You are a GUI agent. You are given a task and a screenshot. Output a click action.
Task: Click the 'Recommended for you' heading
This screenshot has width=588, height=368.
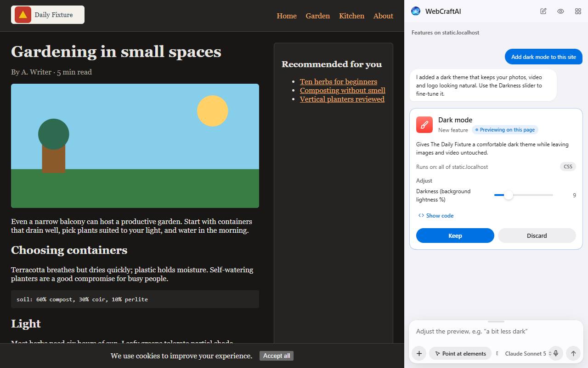[x=332, y=64]
